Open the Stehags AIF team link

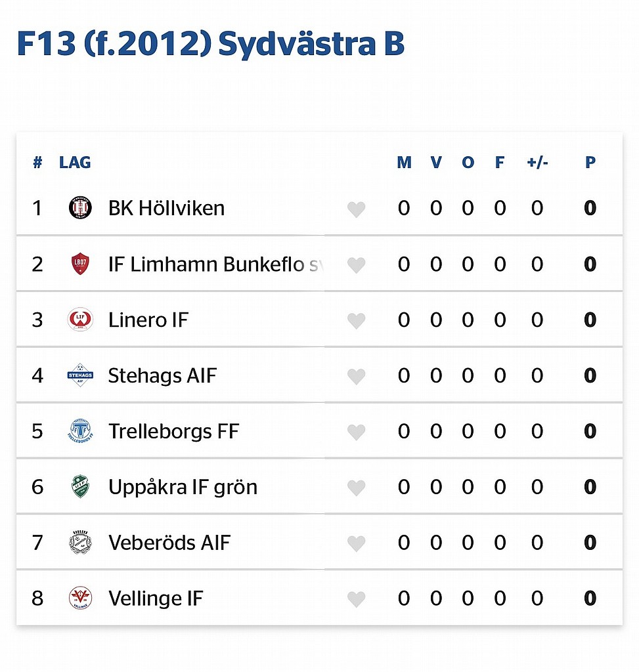point(162,376)
